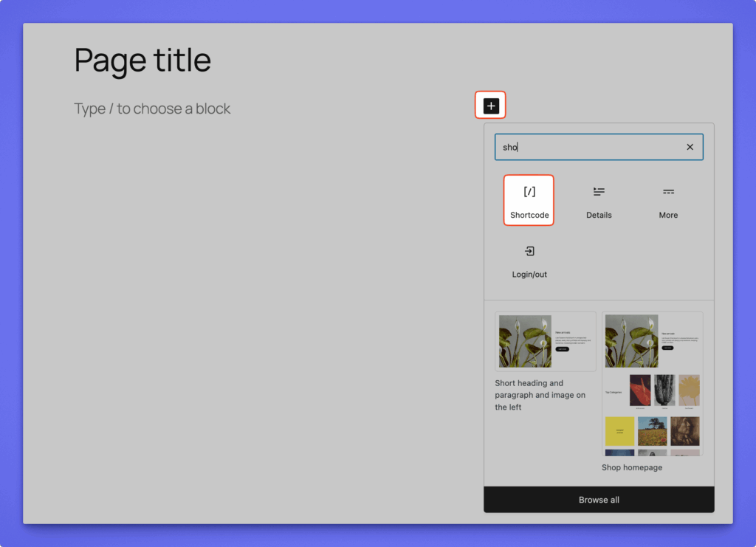Click the 'Shop homepage' pattern caption
Image resolution: width=756 pixels, height=547 pixels.
tap(631, 468)
